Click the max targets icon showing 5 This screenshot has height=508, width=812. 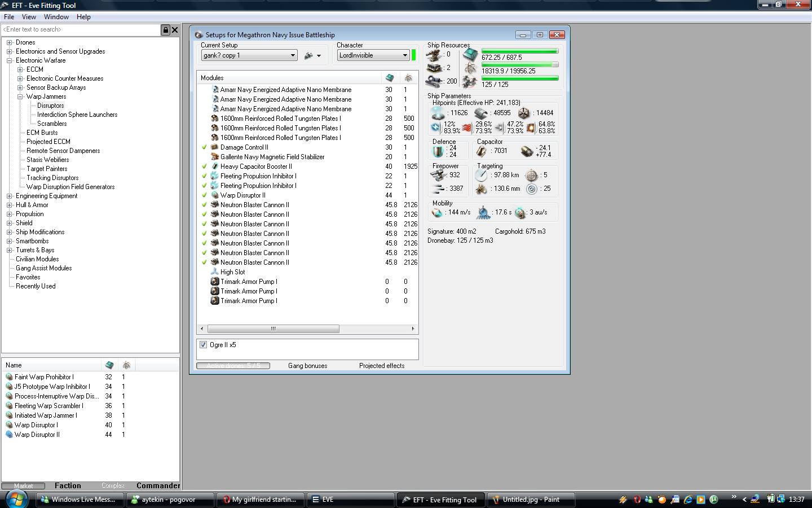(x=531, y=176)
